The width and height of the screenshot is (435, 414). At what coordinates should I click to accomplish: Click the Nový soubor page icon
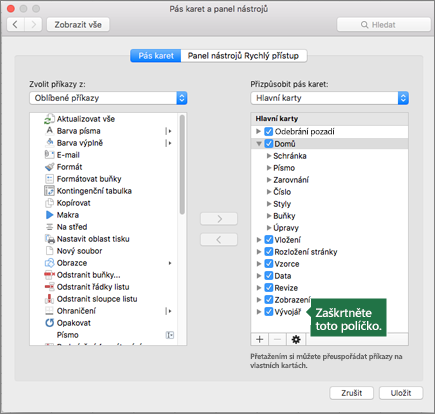[49, 251]
